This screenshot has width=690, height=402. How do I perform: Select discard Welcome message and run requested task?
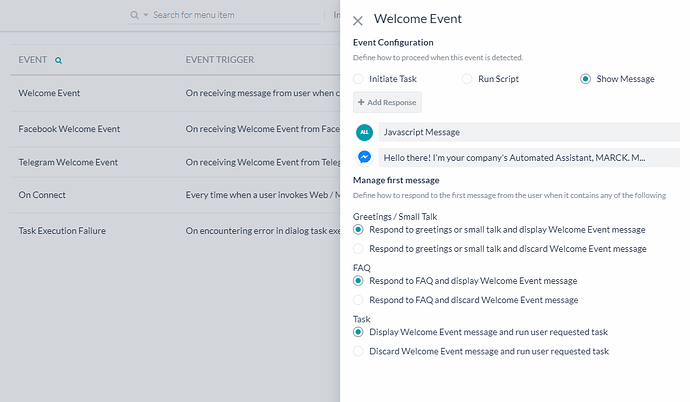359,351
